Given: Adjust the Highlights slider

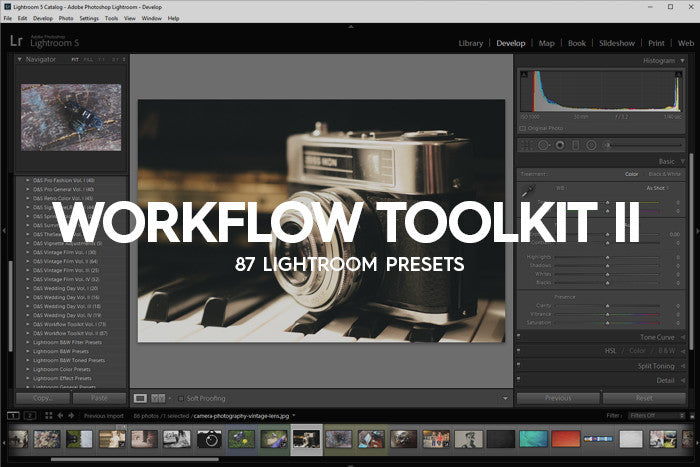Looking at the screenshot, I should (607, 258).
